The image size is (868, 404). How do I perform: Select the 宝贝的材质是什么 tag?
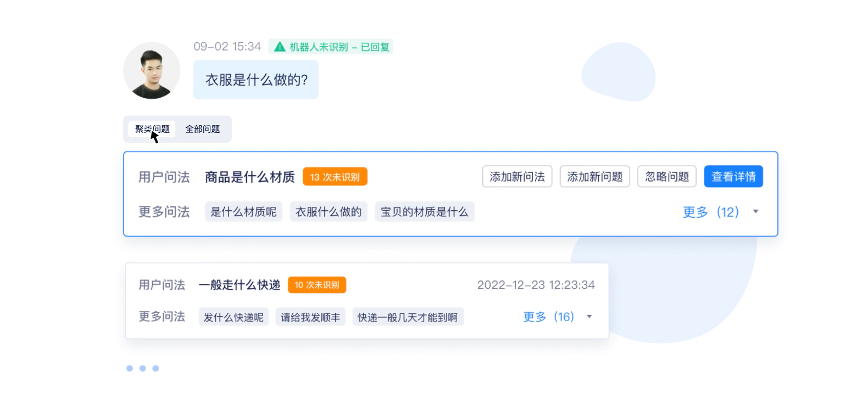pyautogui.click(x=425, y=211)
